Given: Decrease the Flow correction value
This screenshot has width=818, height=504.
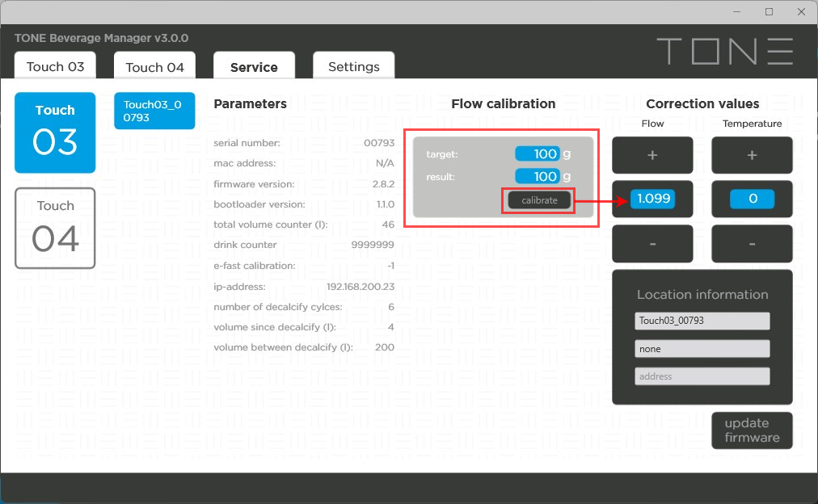Looking at the screenshot, I should [x=652, y=243].
